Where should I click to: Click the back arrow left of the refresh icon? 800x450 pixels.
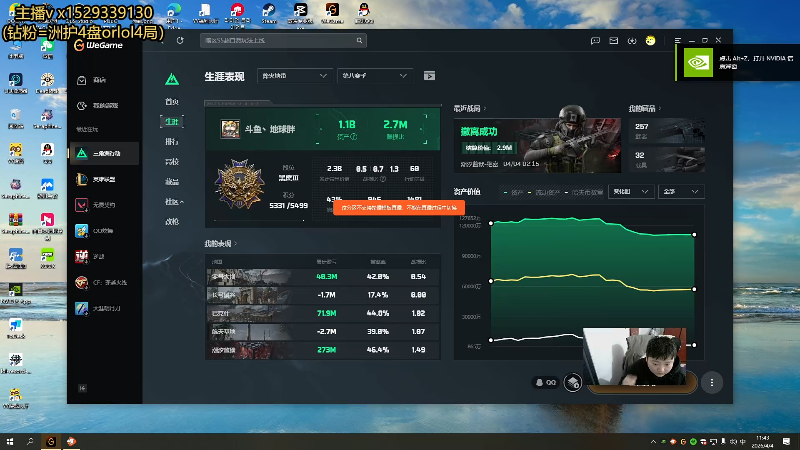[x=162, y=41]
